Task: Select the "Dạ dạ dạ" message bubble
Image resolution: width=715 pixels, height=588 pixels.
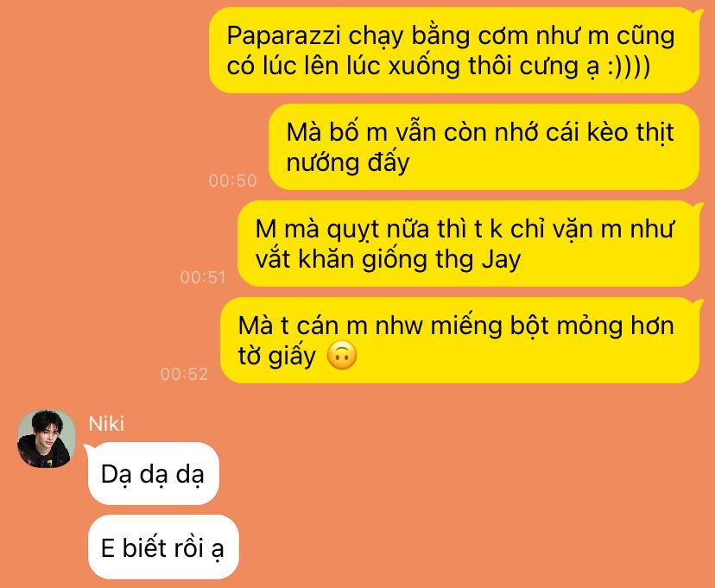Action: point(153,473)
